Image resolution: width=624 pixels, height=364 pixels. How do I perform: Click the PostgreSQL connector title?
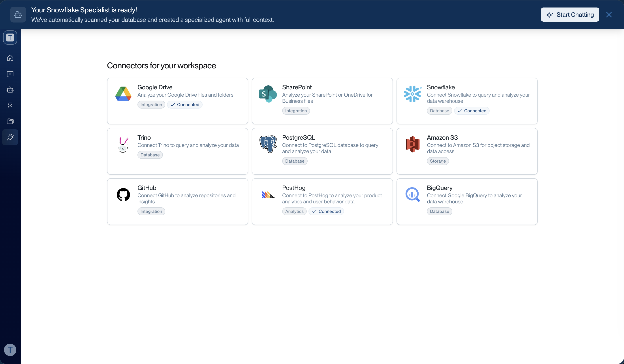tap(298, 137)
